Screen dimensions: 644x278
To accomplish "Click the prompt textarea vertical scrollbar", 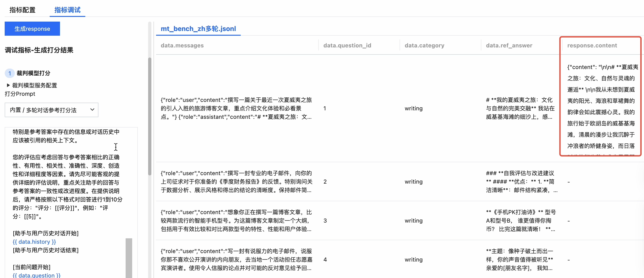I will click(129, 258).
